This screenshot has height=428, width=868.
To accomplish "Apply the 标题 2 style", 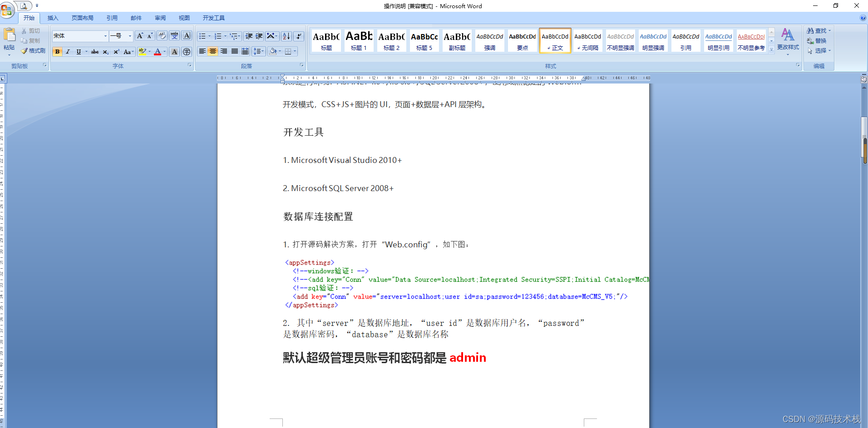I will click(391, 40).
